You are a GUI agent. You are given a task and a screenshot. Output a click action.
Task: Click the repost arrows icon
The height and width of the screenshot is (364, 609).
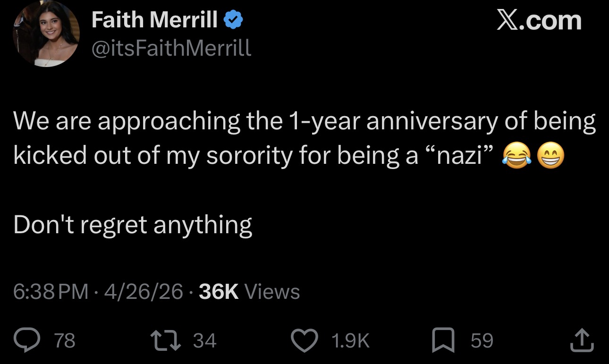(x=166, y=340)
